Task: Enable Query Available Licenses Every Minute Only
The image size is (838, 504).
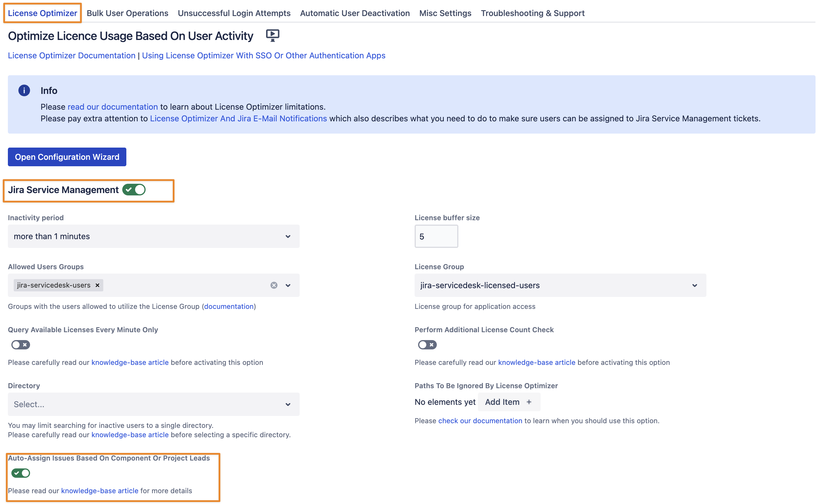Action: point(20,345)
